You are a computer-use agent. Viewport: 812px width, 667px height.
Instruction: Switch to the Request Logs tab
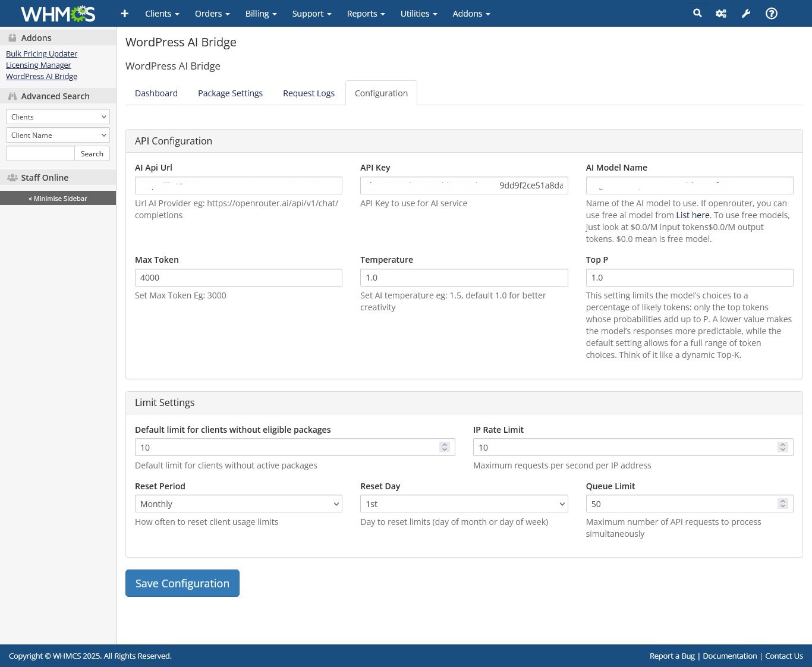pos(309,93)
